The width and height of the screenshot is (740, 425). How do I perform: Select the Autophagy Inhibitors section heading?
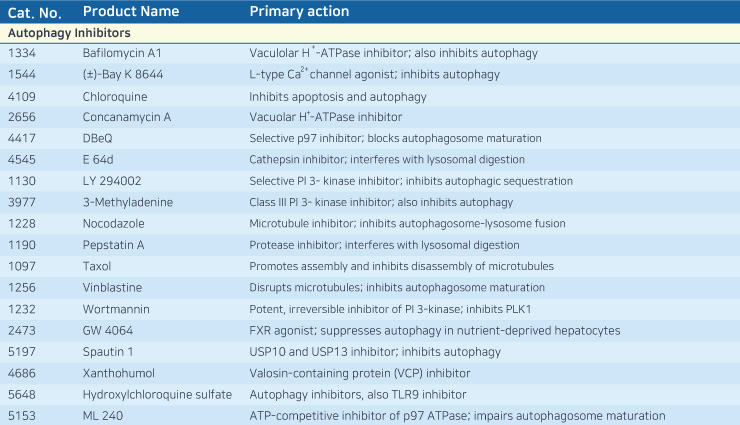coord(69,33)
